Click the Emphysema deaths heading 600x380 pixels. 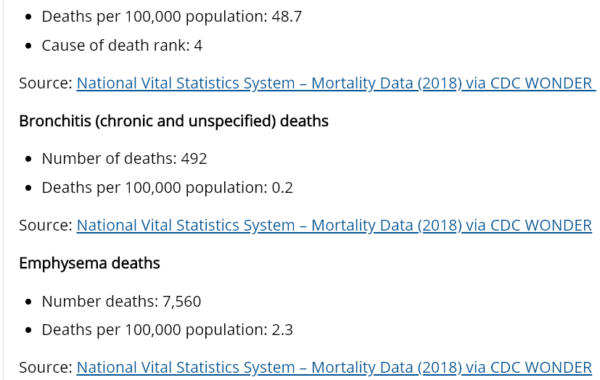click(90, 263)
